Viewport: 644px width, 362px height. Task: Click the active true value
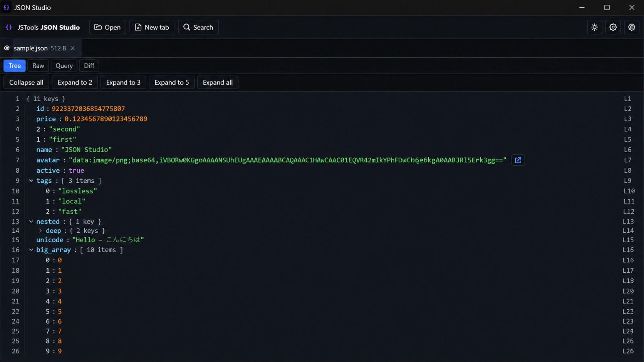coord(76,170)
